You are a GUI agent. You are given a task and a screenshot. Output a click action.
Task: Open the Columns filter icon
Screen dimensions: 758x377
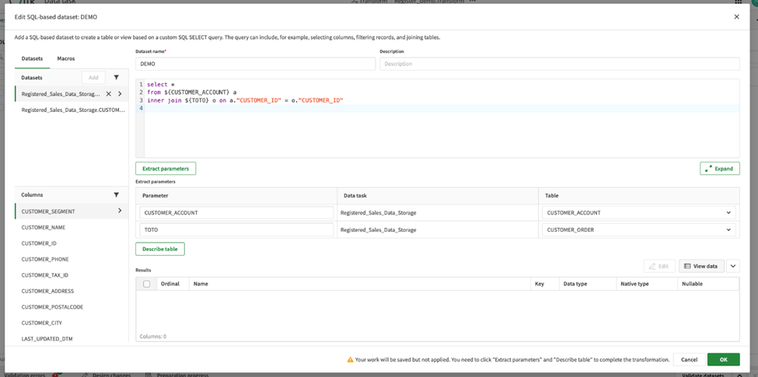[x=116, y=195]
